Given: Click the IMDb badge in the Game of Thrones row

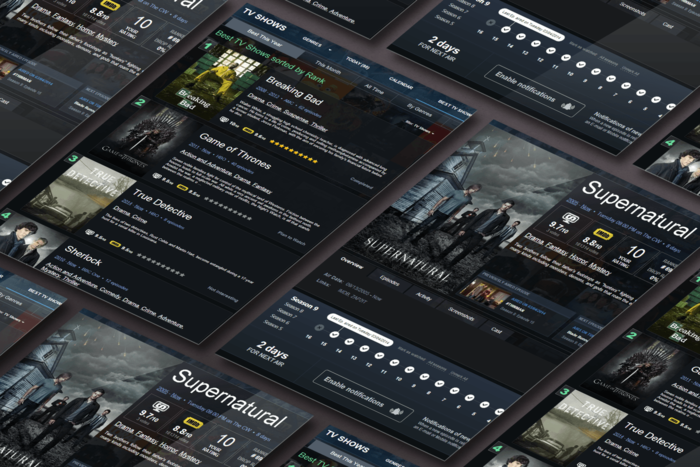Looking at the screenshot, I should point(182,187).
